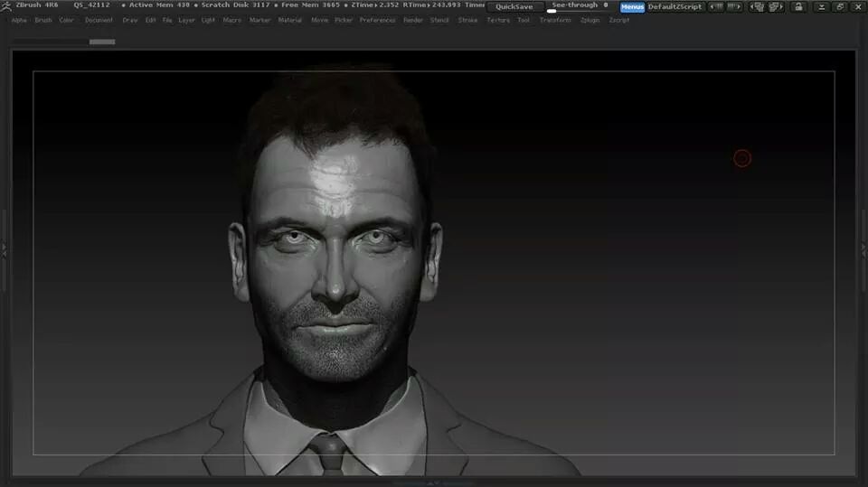
Task: Load previous UI color scheme icon
Action: (757, 6)
